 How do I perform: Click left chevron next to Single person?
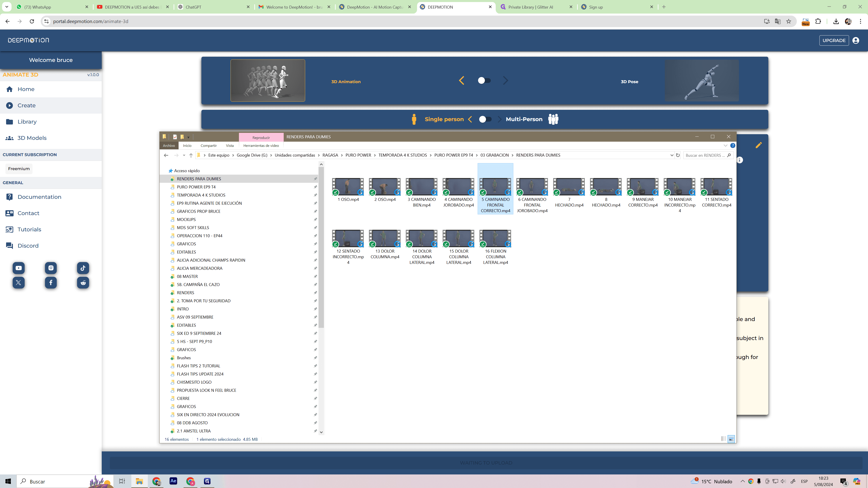tap(470, 119)
